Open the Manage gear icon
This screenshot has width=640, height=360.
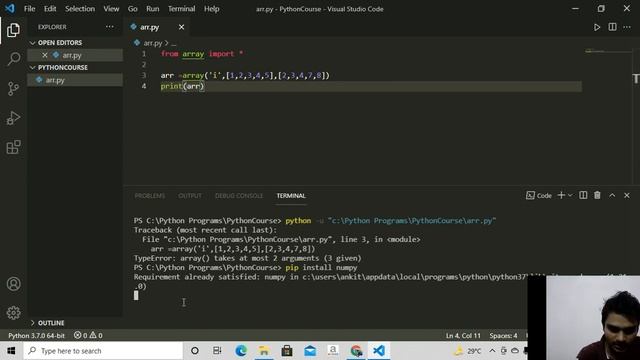click(13, 313)
